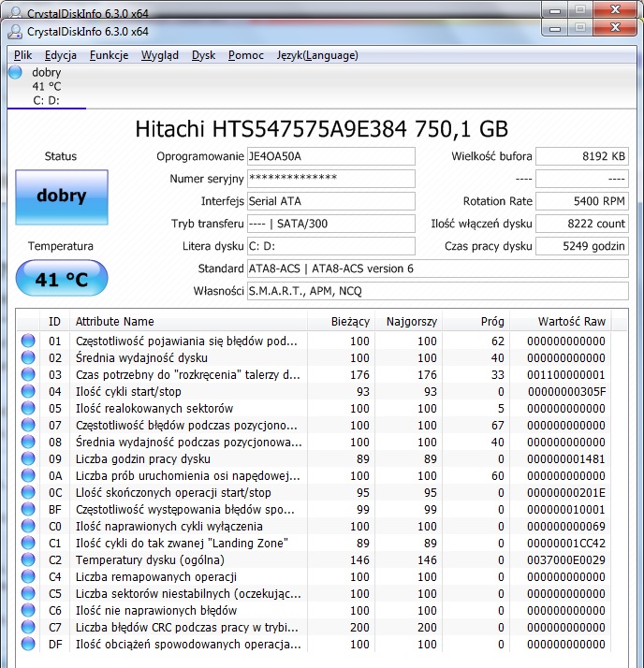Minimize the front CrystalDiskInfo window
Image resolution: width=644 pixels, height=668 pixels.
click(x=554, y=28)
